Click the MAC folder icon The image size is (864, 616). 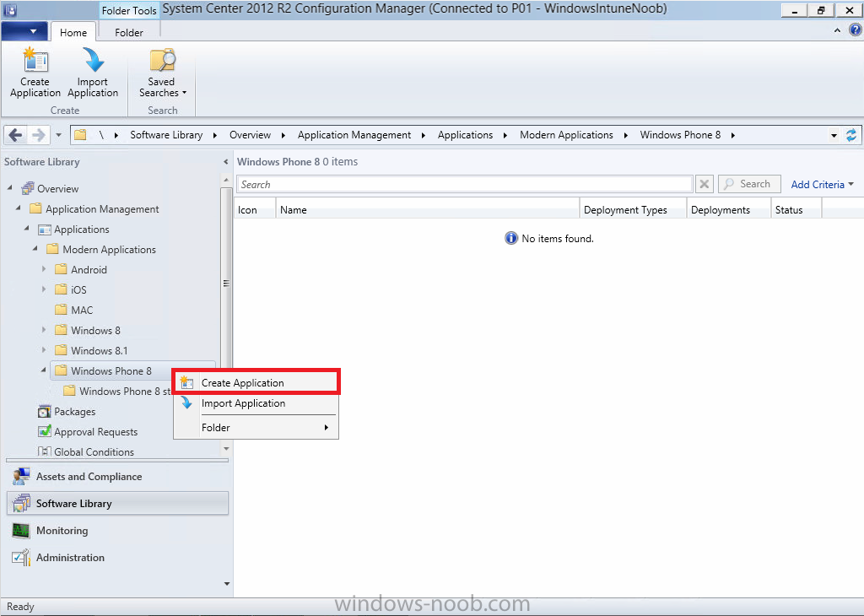click(x=61, y=310)
